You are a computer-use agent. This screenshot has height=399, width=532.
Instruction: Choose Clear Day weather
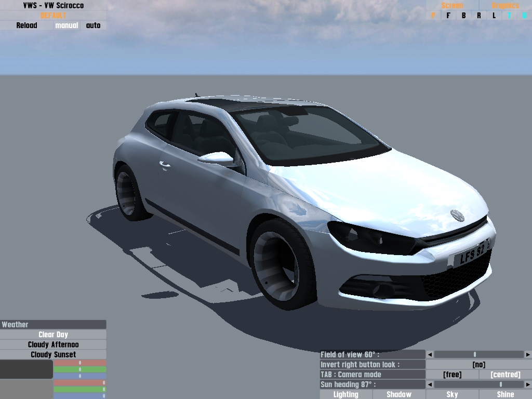tap(54, 335)
